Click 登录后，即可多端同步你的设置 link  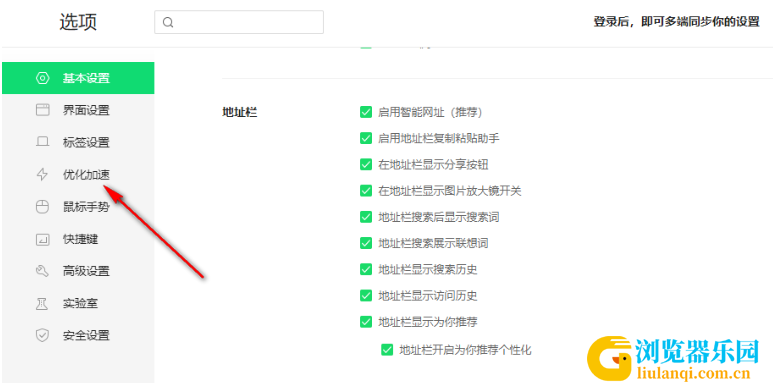[x=676, y=22]
